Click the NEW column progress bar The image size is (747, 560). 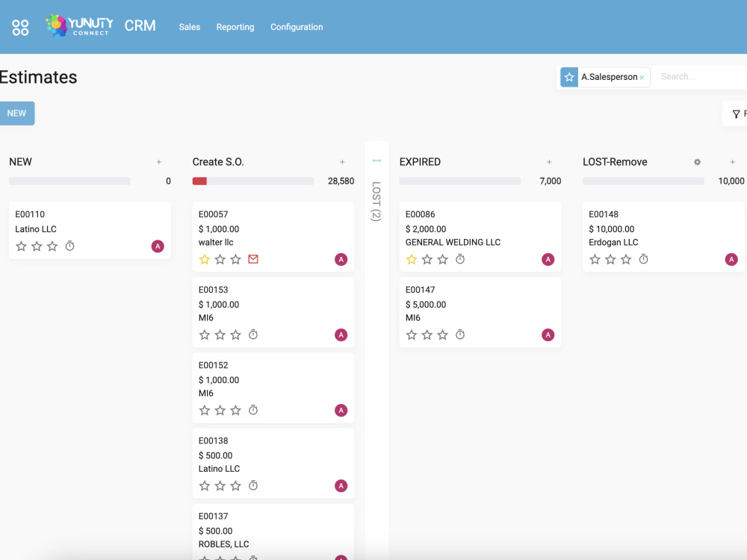69,181
